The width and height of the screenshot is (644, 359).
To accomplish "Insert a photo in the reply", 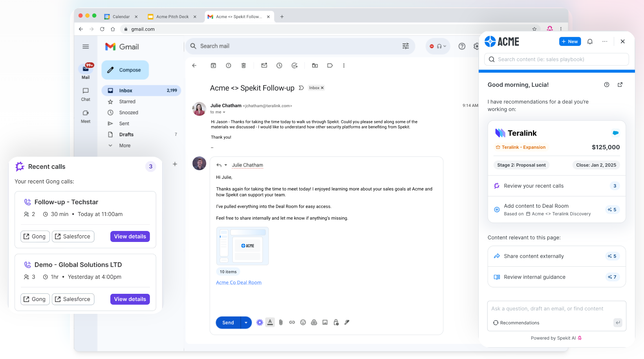I will 325,322.
